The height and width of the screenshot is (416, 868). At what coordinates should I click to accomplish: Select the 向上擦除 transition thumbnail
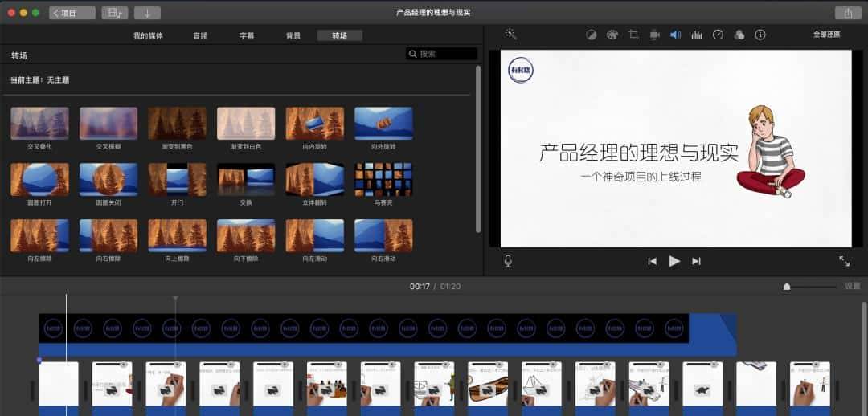click(x=177, y=235)
